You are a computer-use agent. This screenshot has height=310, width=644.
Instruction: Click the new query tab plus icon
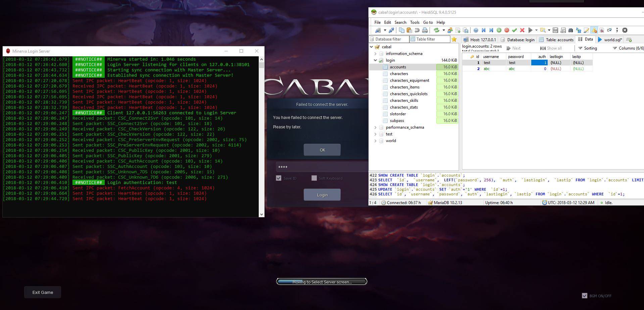pos(629,40)
